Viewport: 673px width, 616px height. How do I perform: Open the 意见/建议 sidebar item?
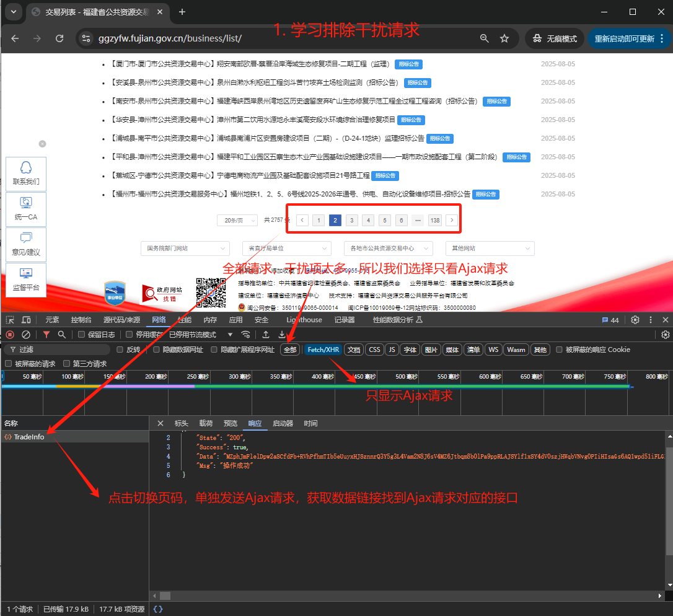[26, 245]
